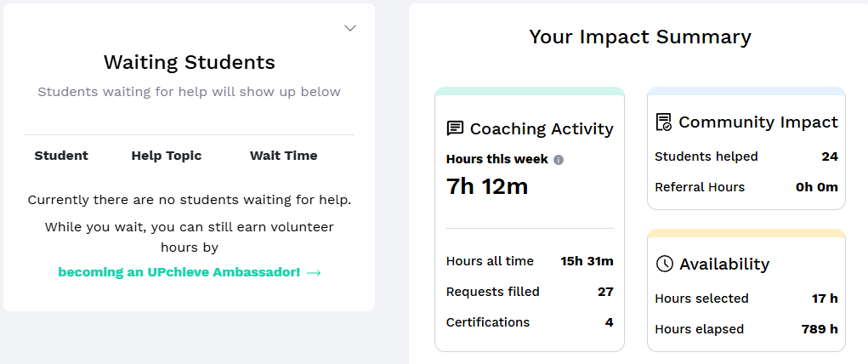Click the Coaching Activity chat icon
The image size is (868, 364).
pos(455,128)
